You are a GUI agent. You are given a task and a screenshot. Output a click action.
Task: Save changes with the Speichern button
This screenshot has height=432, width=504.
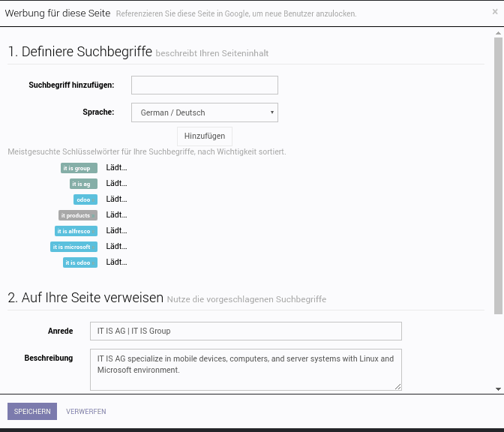pyautogui.click(x=32, y=412)
